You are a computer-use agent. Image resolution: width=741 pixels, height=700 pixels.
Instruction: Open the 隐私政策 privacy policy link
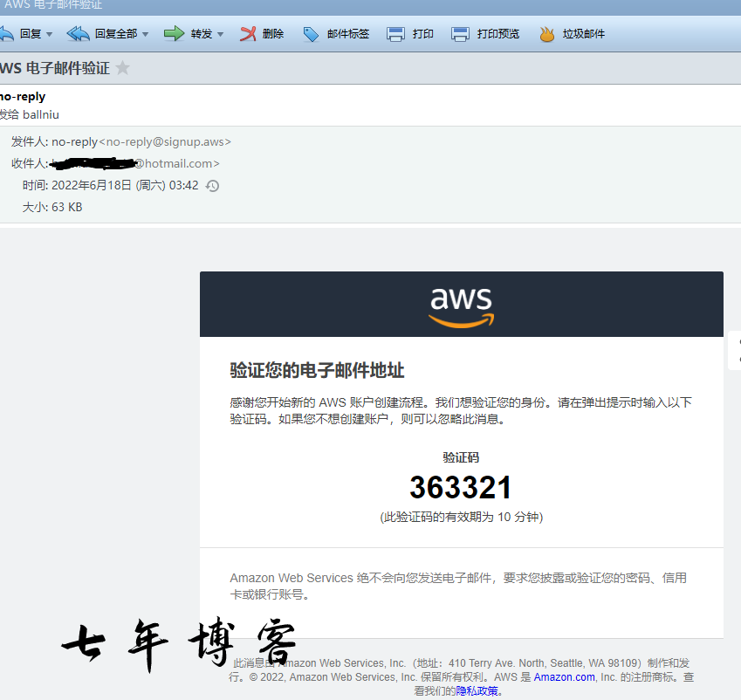click(x=477, y=691)
